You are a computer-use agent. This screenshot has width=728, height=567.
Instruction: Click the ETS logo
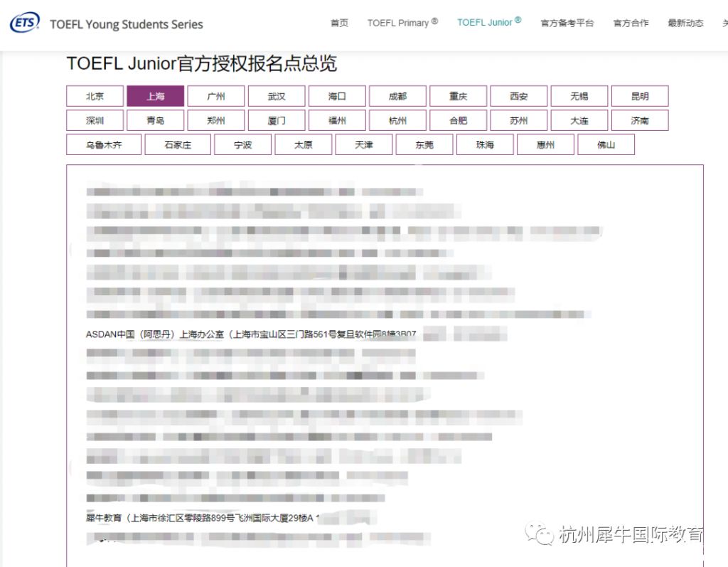click(x=25, y=22)
